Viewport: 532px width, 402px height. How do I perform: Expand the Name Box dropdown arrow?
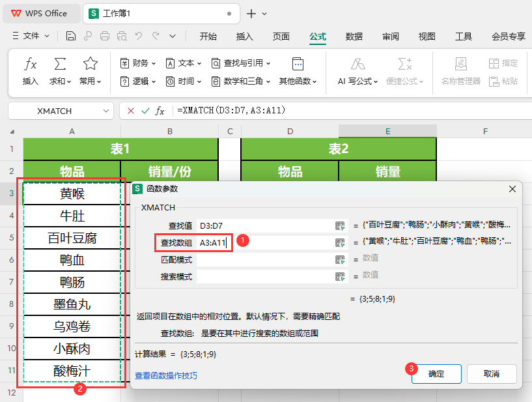pyautogui.click(x=106, y=111)
